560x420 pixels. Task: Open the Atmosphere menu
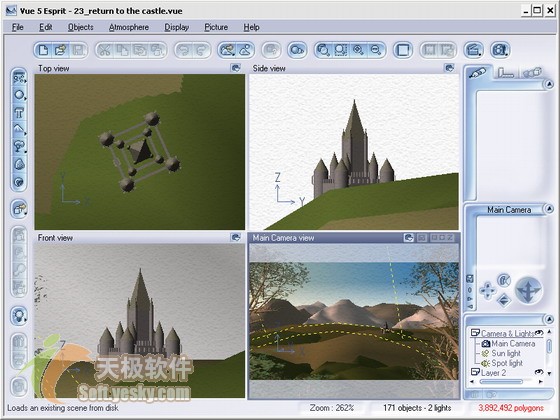pos(129,27)
